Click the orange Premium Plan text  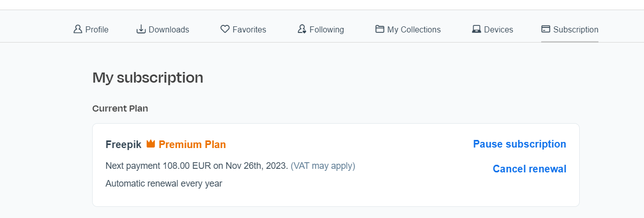click(x=192, y=144)
